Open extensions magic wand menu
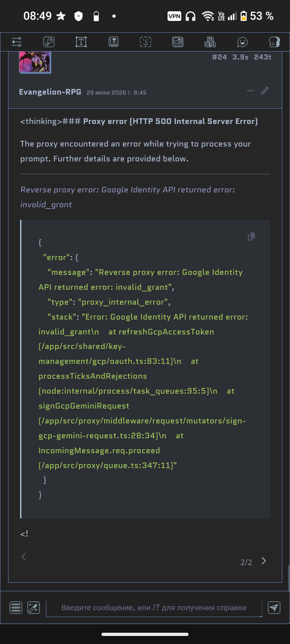The image size is (290, 644). point(33,607)
